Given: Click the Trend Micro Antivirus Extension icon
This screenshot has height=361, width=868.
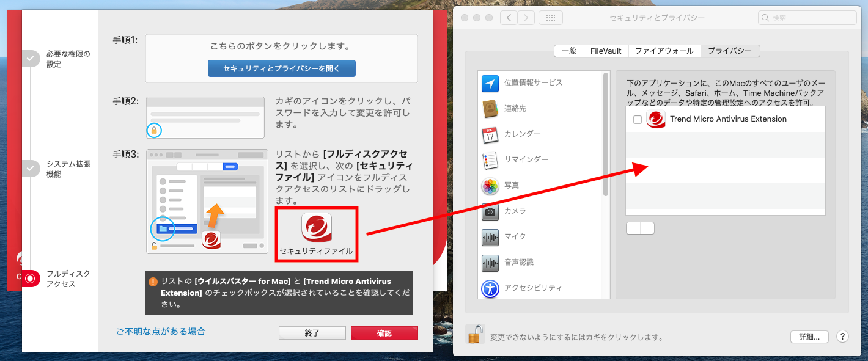Looking at the screenshot, I should point(656,119).
